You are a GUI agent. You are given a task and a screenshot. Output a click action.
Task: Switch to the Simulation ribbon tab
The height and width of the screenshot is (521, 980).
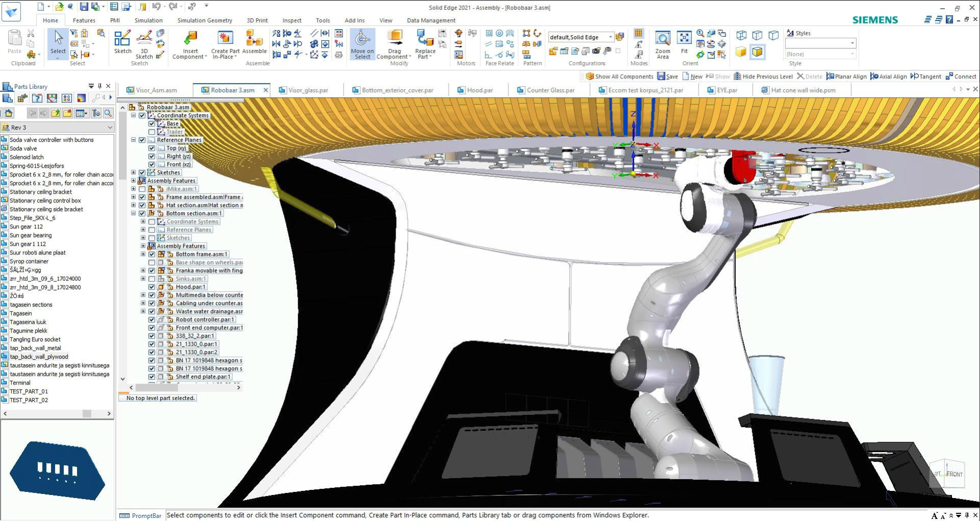[x=148, y=20]
